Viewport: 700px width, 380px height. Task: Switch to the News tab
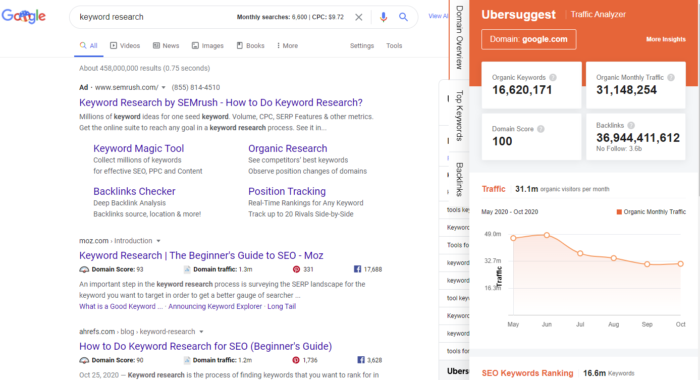(x=166, y=46)
